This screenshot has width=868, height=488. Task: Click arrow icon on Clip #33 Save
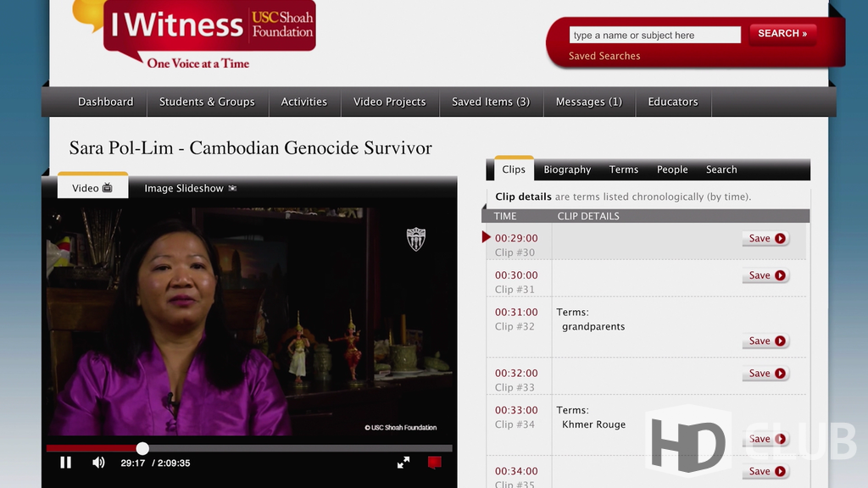(780, 374)
